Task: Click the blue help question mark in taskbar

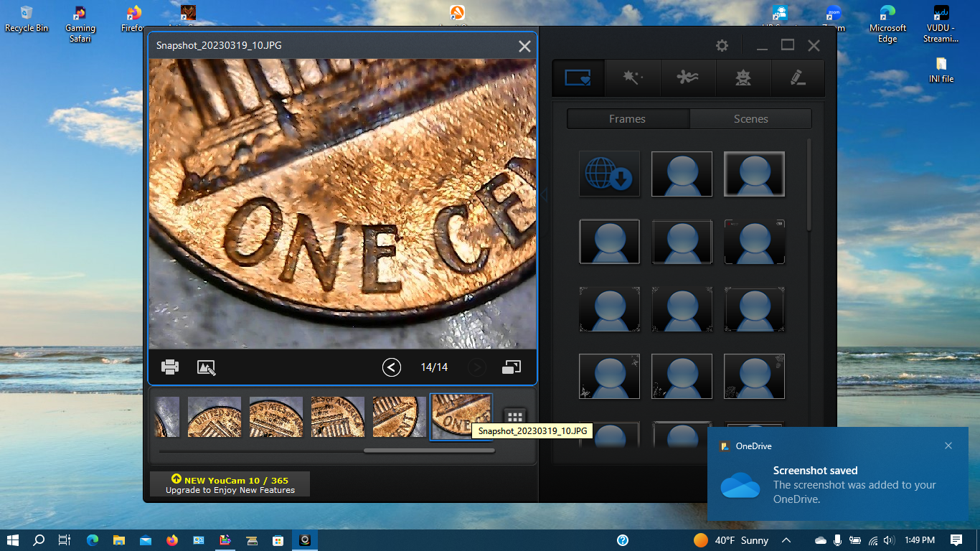Action: point(623,540)
